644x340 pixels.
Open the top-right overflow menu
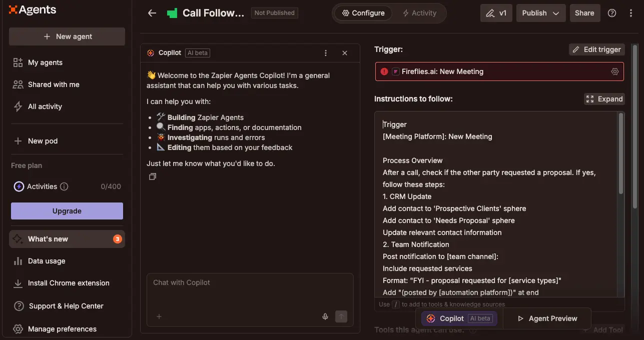(631, 13)
